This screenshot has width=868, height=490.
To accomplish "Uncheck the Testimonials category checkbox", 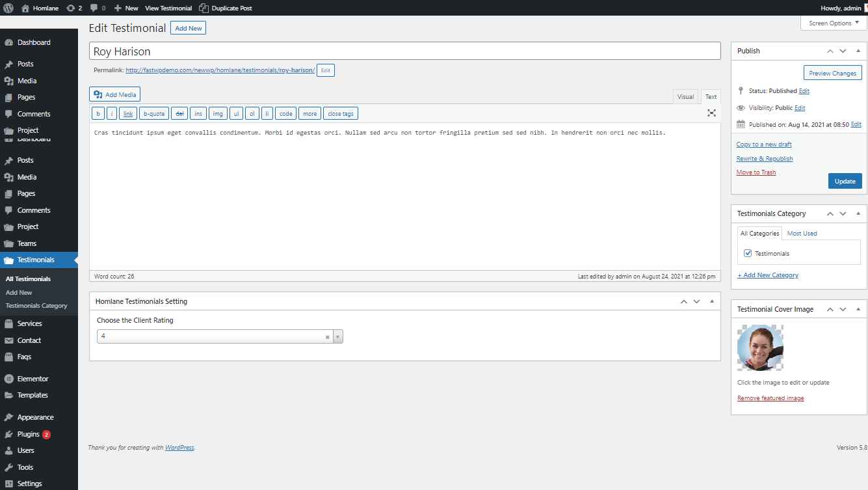I will click(x=748, y=253).
